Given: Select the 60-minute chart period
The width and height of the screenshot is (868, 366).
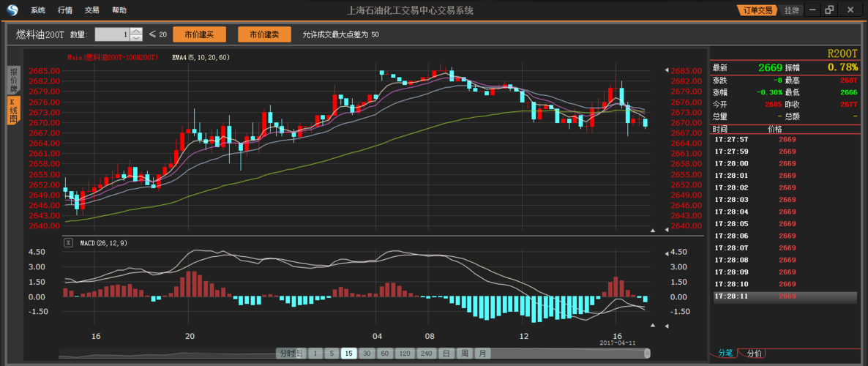Looking at the screenshot, I should (x=385, y=354).
